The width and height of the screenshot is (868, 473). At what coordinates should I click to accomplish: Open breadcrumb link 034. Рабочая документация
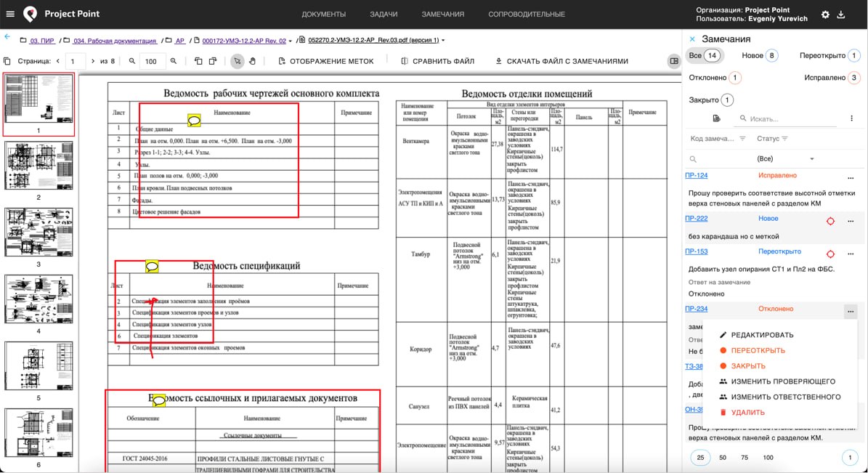tap(115, 41)
